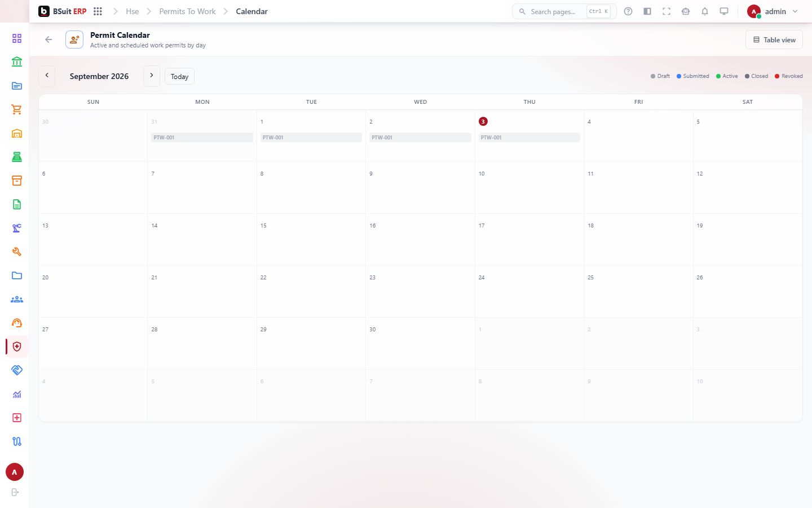The width and height of the screenshot is (812, 508).
Task: Open the bank building module icon
Action: point(17,62)
